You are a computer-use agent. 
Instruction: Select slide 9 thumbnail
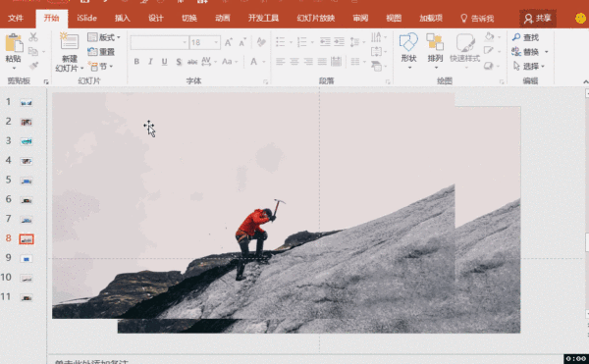point(27,259)
